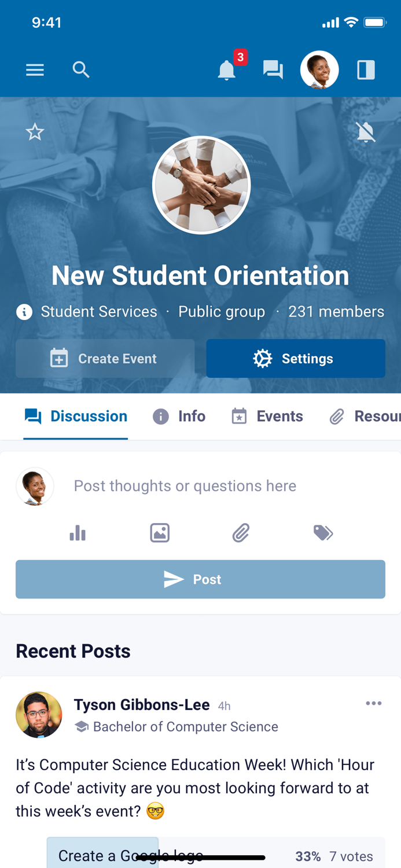Add a poll to the post
The height and width of the screenshot is (868, 401).
point(78,533)
